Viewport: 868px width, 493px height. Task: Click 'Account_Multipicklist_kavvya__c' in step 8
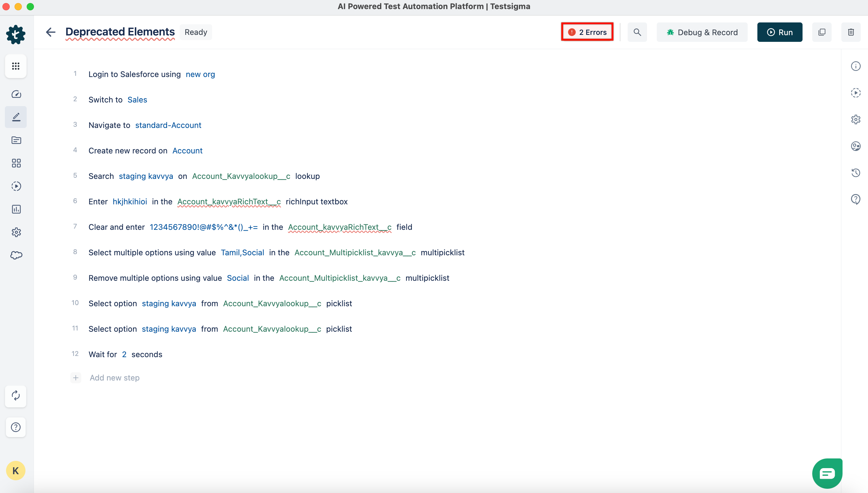[355, 253]
